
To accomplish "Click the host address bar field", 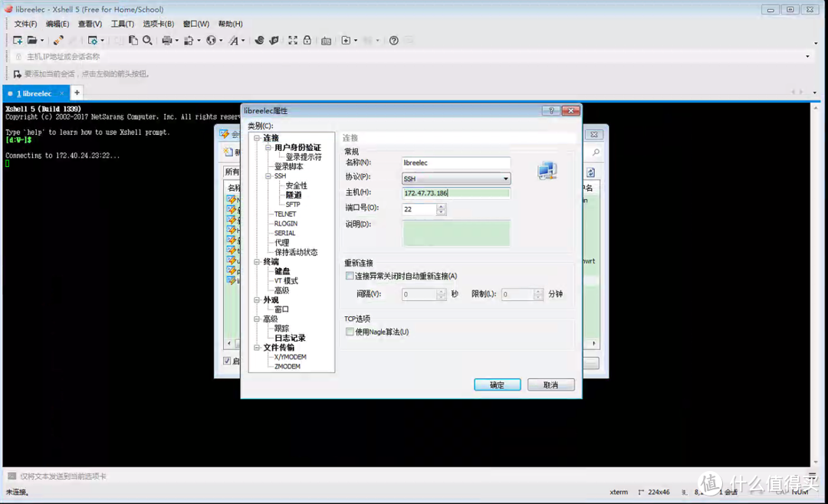I will [412, 57].
